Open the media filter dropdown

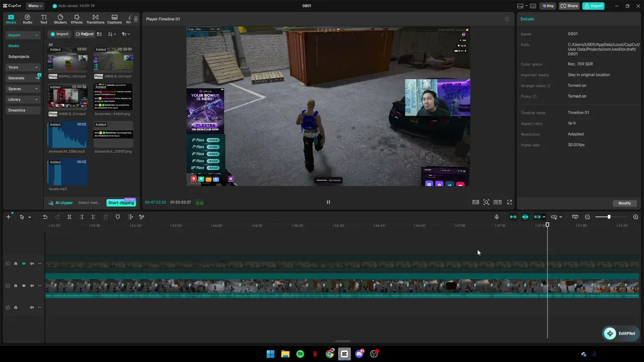click(x=126, y=34)
